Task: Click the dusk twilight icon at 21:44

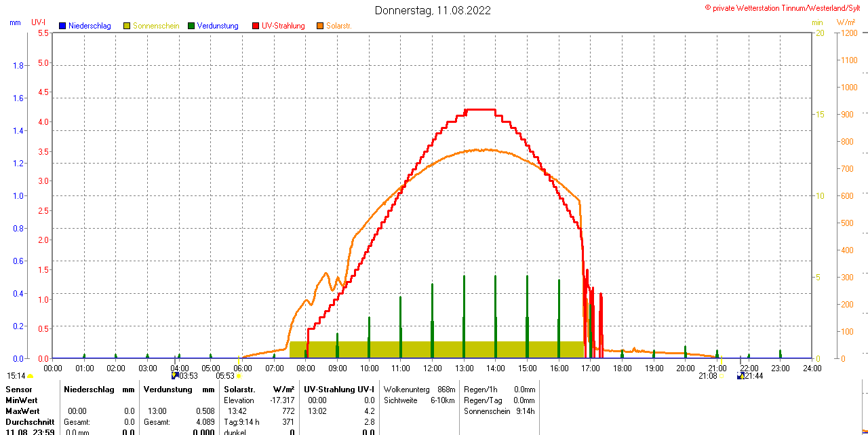Action: point(741,376)
